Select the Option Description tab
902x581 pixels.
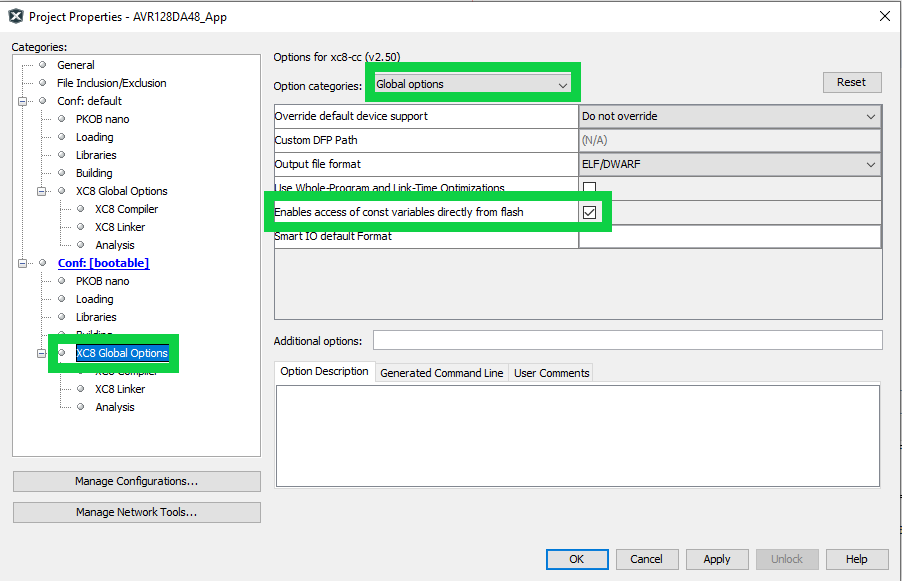coord(324,372)
